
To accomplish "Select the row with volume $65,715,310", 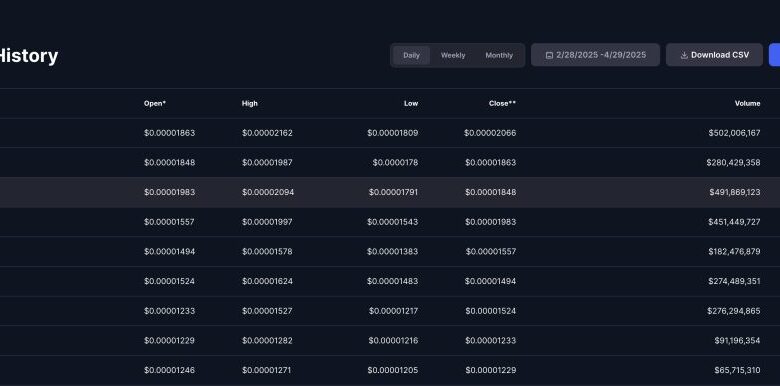I will tap(390, 370).
